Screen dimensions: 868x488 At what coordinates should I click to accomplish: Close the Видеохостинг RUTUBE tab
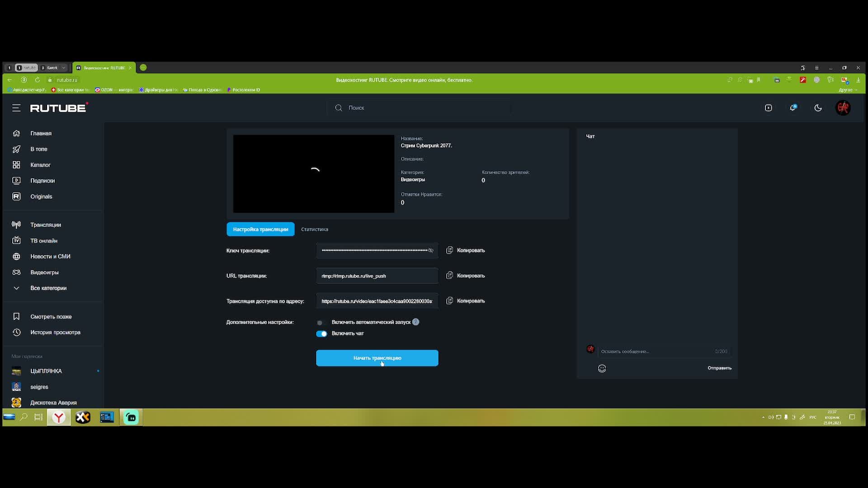(x=130, y=68)
